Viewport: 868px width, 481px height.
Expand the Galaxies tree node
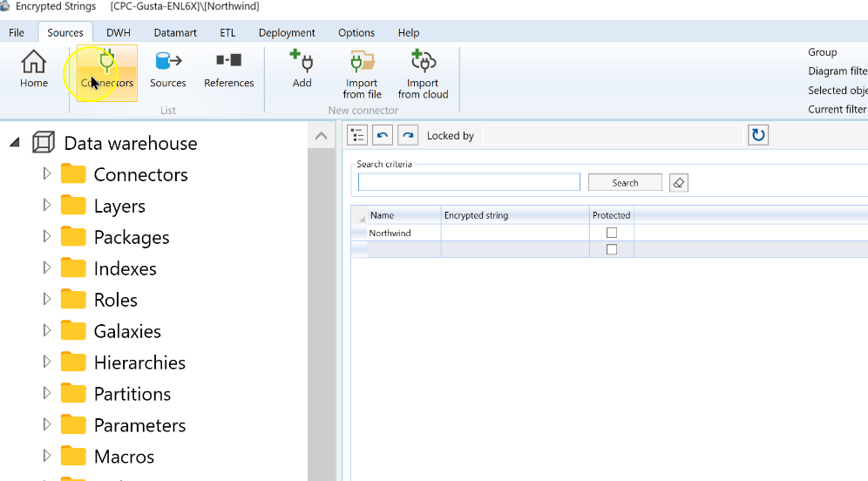(x=47, y=330)
